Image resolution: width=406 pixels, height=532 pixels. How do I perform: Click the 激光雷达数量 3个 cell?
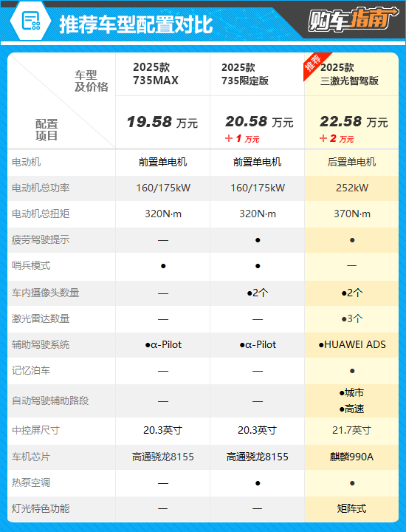point(352,319)
